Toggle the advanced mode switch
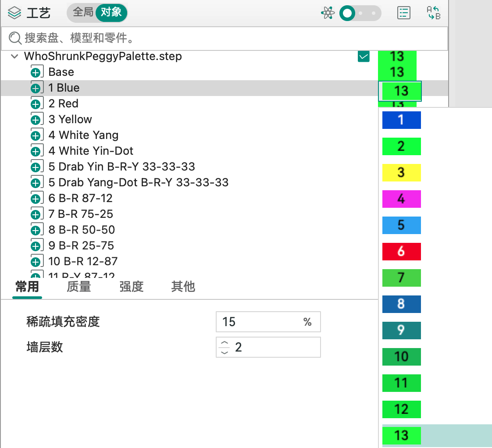 pos(360,13)
